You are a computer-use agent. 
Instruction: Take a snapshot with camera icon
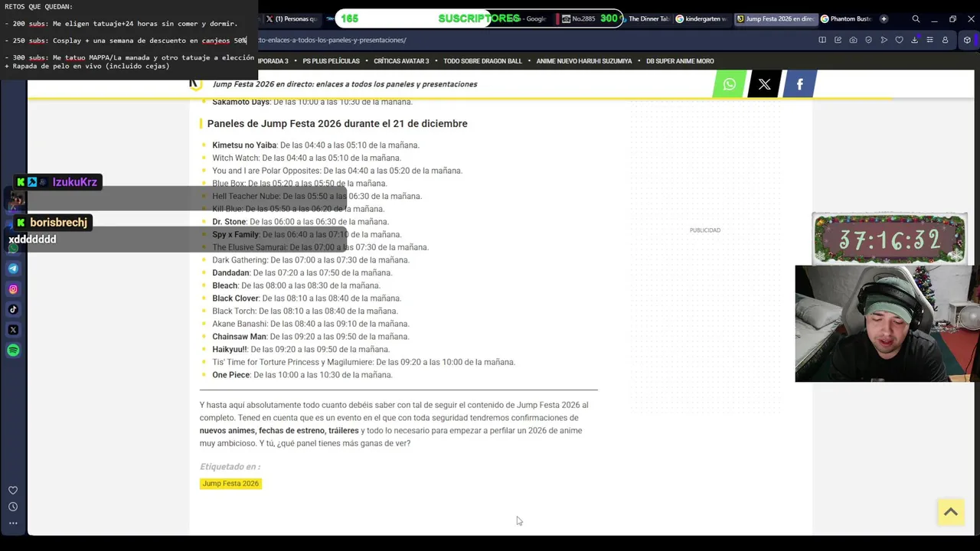[853, 40]
